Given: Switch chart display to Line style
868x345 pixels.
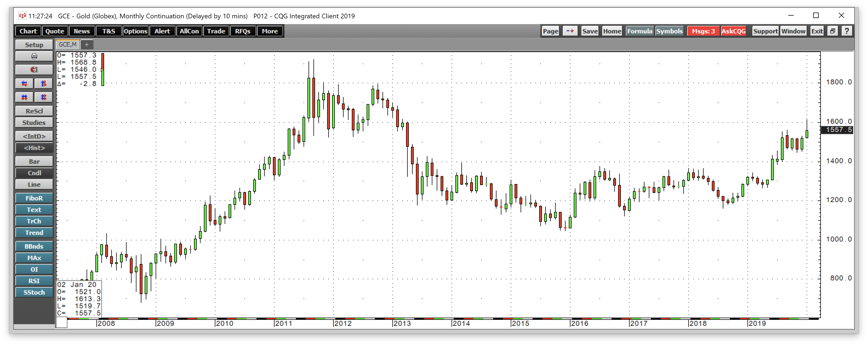Looking at the screenshot, I should pos(34,184).
